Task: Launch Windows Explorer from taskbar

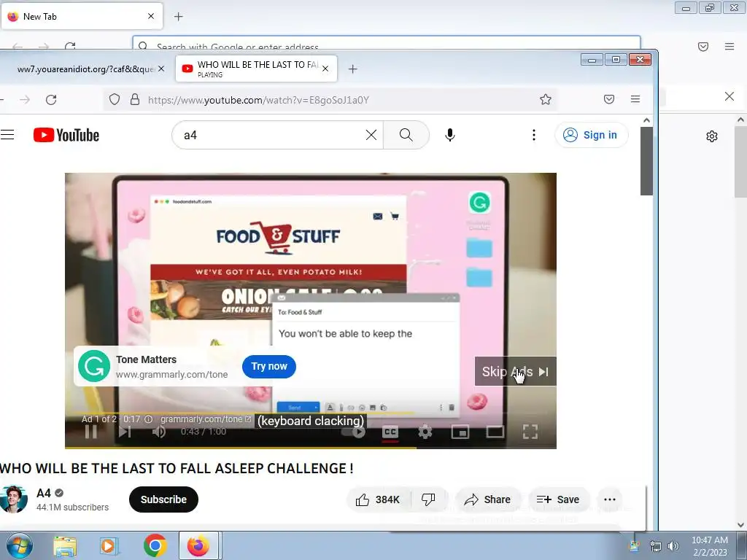Action: (65, 545)
